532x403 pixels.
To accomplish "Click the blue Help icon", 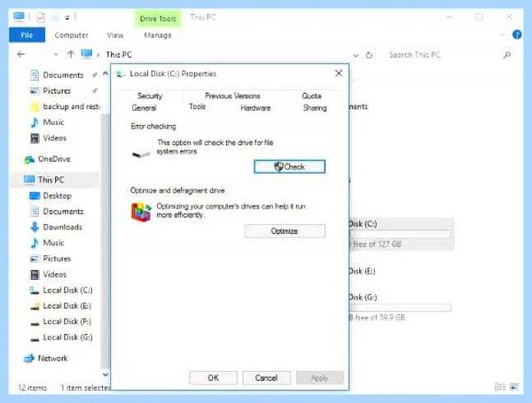I will pos(517,35).
